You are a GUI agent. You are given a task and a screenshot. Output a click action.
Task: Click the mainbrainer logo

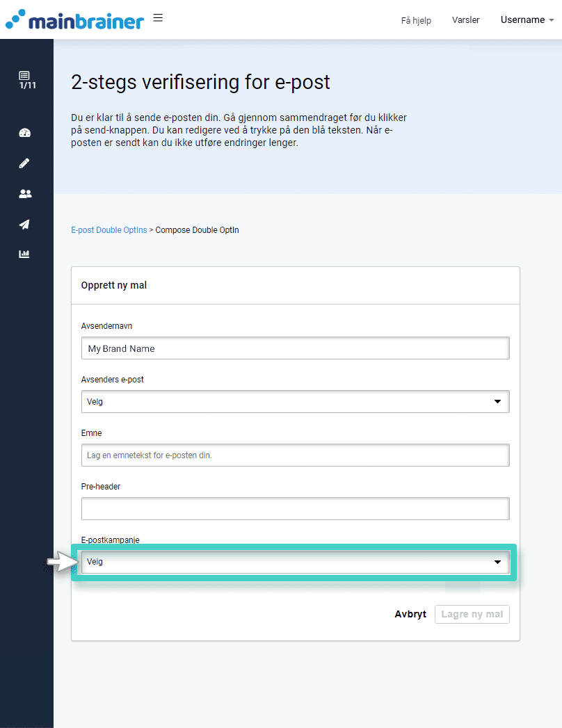(x=74, y=20)
